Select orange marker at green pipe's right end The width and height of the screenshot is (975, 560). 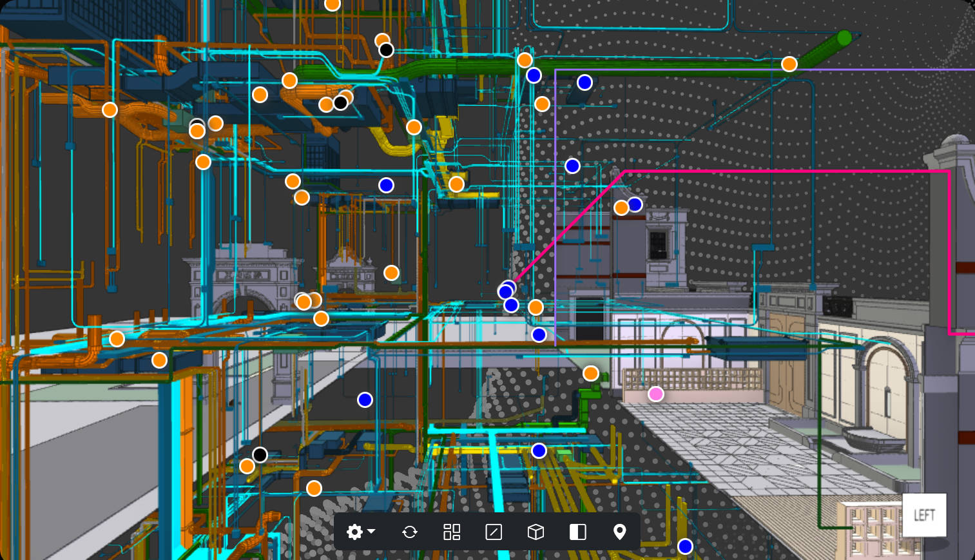[789, 64]
